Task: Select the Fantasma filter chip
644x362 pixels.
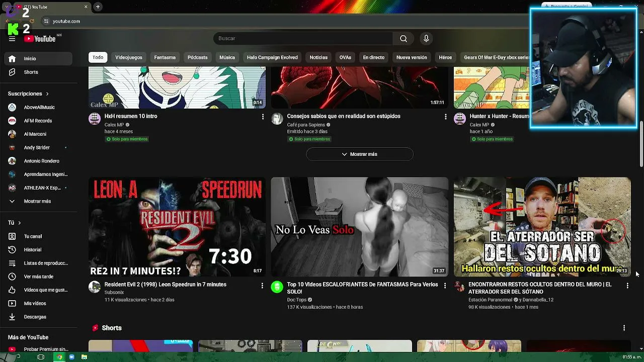Action: point(165,57)
